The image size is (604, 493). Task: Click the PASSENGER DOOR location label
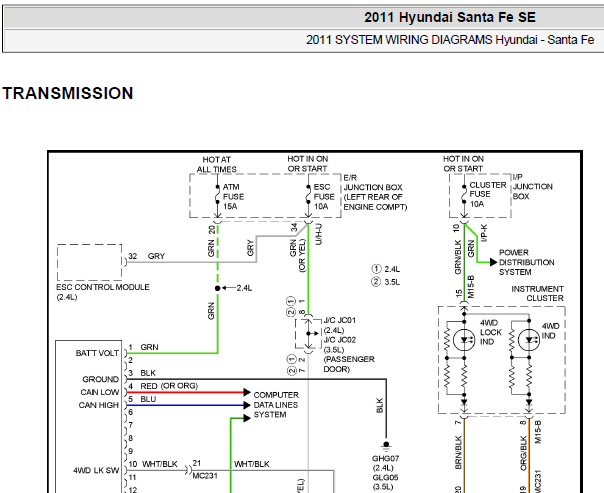click(x=349, y=364)
